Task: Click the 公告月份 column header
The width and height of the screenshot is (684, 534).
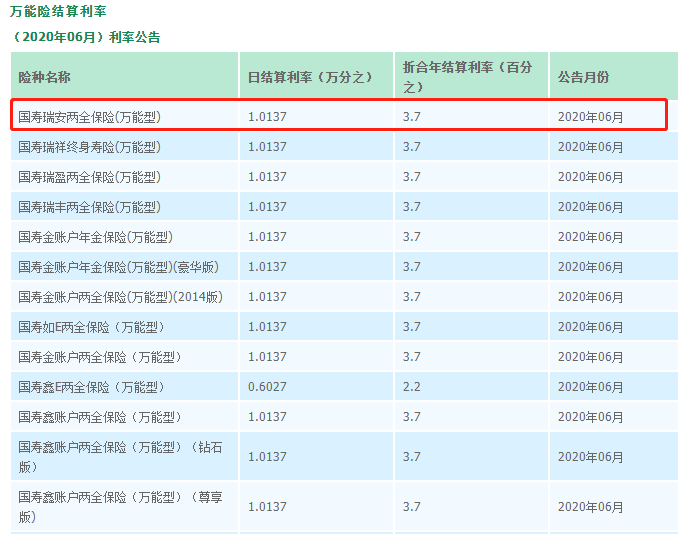Action: [x=583, y=77]
